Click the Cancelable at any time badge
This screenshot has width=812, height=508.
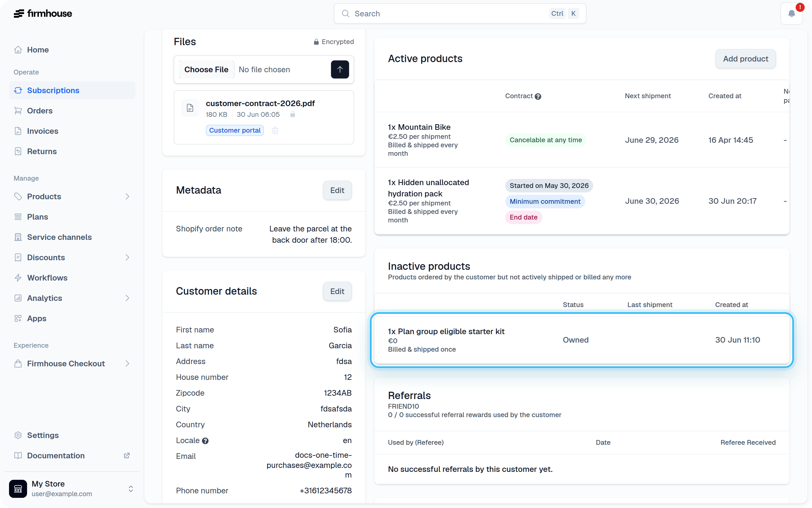coord(546,140)
